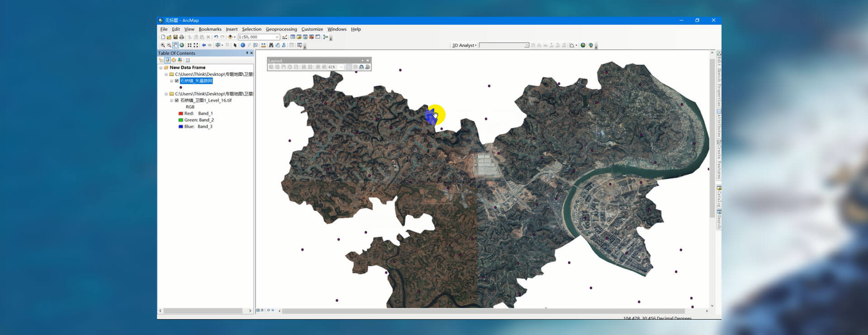The image size is (868, 335).
Task: Save the map with the floppy icon
Action: 175,37
